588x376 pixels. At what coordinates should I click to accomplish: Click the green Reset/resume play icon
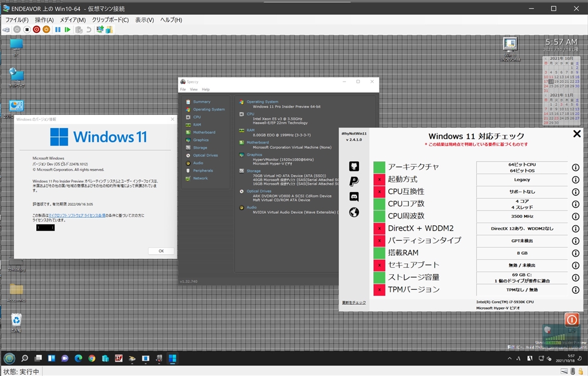click(68, 29)
